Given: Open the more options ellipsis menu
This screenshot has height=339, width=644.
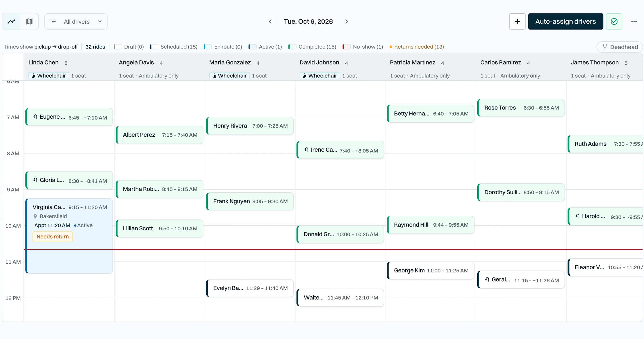Looking at the screenshot, I should point(634,21).
